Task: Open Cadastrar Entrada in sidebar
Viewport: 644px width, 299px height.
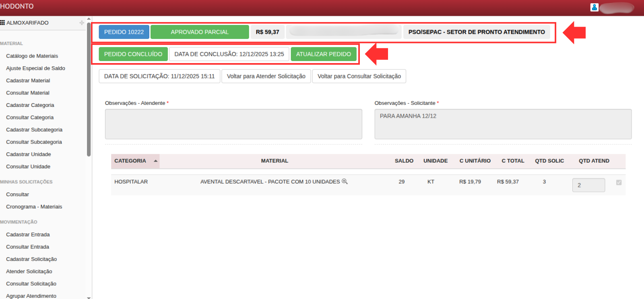Action: coord(28,235)
